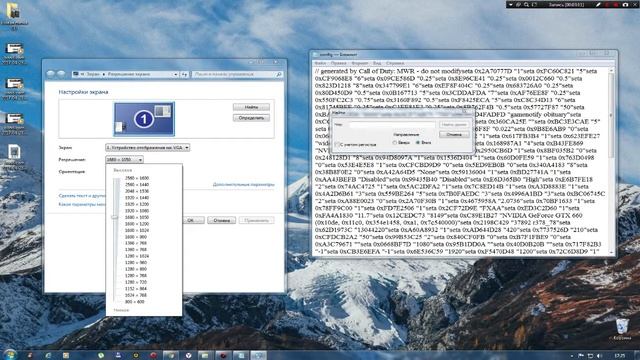Select 1920 × 1080 resolution
640x360 pixels.
tap(137, 211)
